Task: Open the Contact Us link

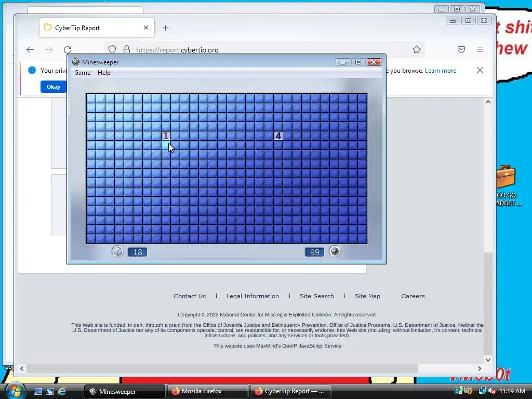Action: tap(190, 296)
